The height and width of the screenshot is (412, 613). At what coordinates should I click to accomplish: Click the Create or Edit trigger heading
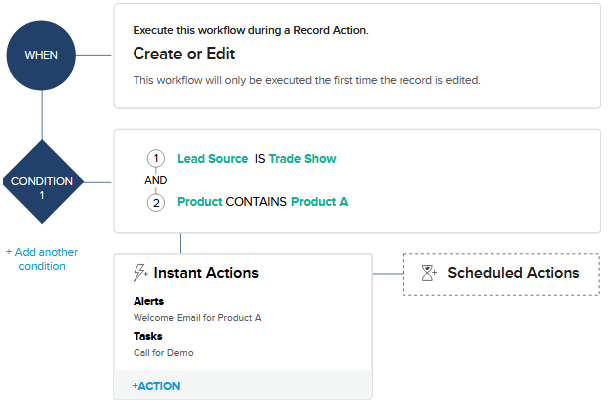184,54
